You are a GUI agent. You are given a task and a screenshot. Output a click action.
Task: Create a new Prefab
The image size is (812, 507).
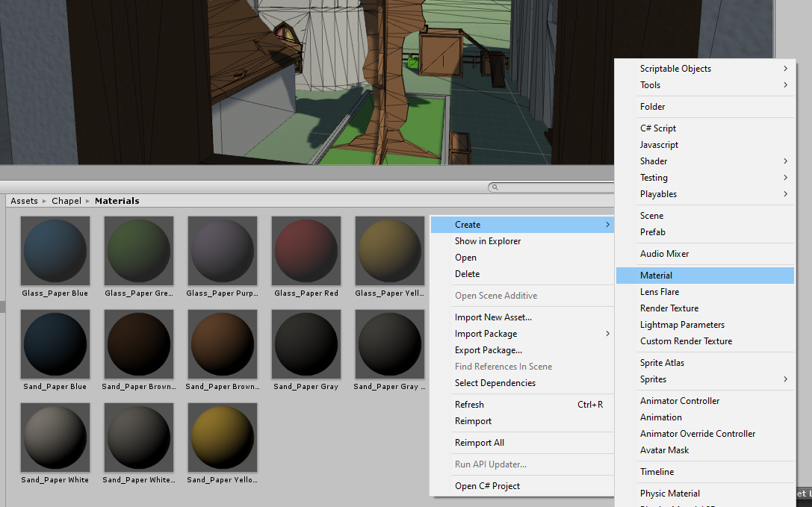(652, 232)
